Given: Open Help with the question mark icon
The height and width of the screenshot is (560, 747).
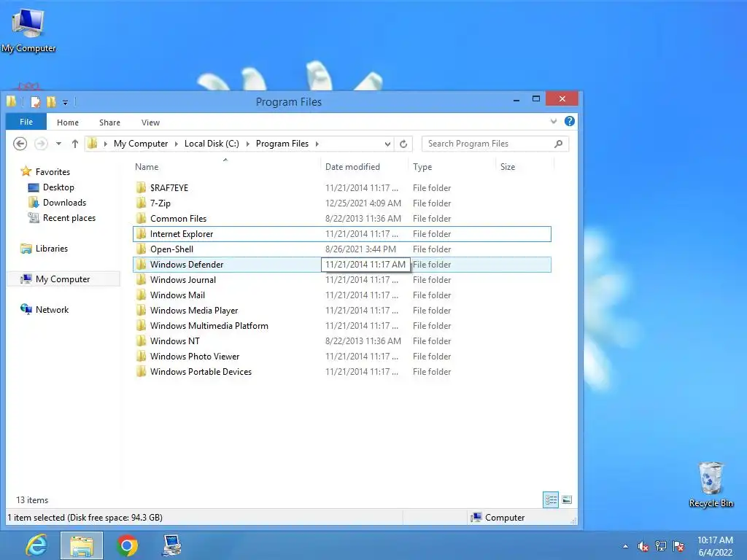Looking at the screenshot, I should 569,122.
